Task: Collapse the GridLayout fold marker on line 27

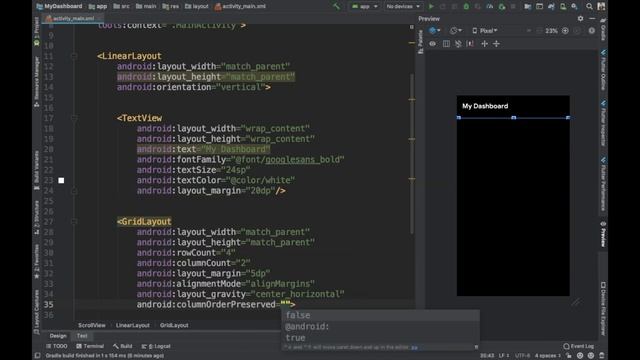Action: tap(74, 222)
